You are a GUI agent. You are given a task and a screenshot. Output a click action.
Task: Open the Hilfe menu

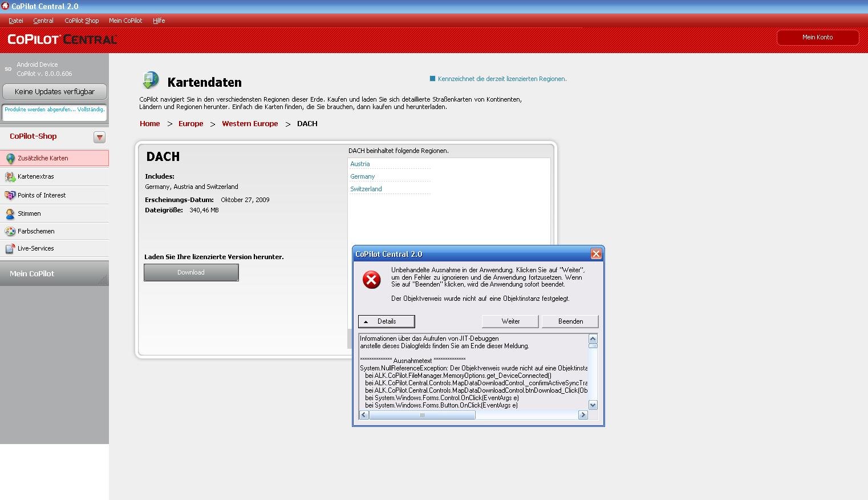pyautogui.click(x=159, y=21)
